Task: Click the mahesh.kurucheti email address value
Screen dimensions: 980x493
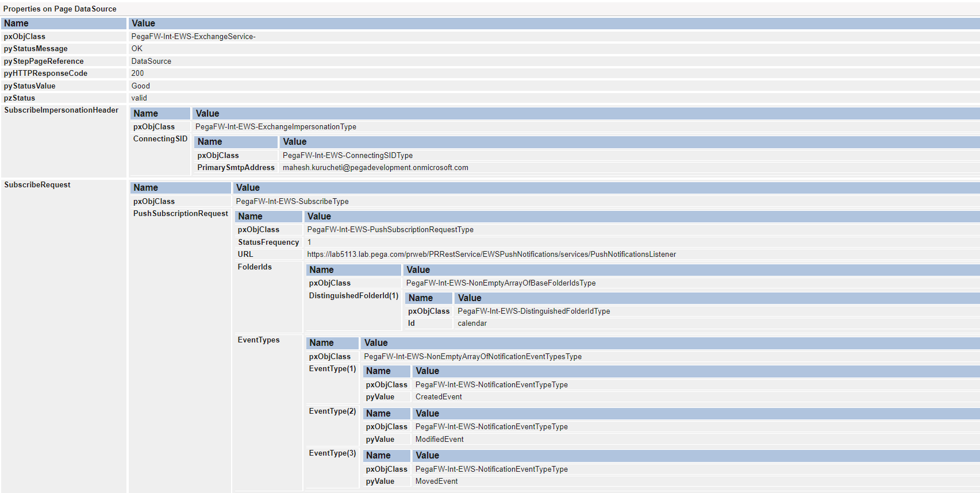Action: [x=375, y=168]
